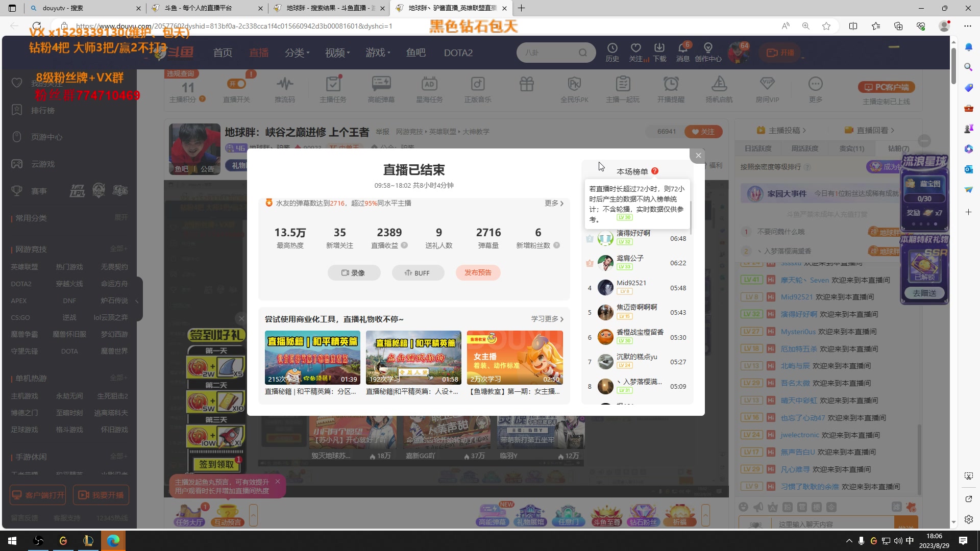The image size is (980, 551).
Task: Click the help icon next to 新增粉丝数
Action: pyautogui.click(x=557, y=245)
